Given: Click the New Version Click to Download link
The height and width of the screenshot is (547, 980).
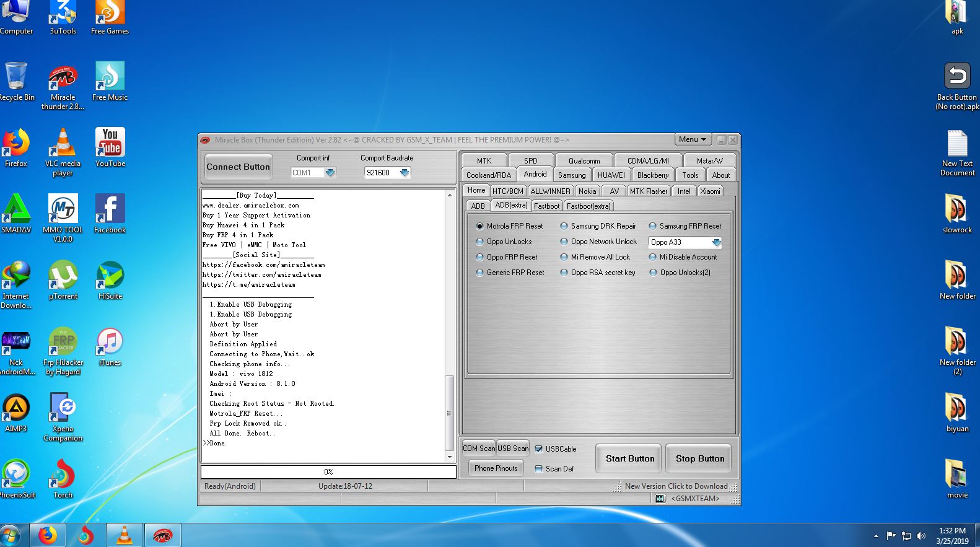Looking at the screenshot, I should click(x=676, y=486).
